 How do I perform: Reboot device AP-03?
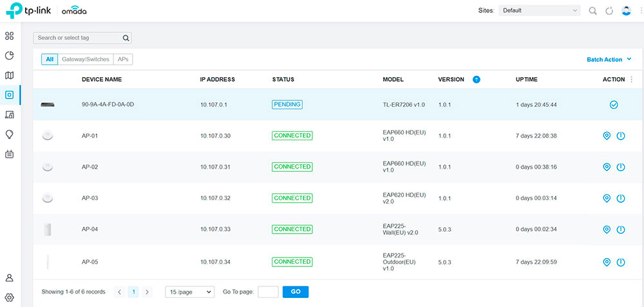coord(621,198)
